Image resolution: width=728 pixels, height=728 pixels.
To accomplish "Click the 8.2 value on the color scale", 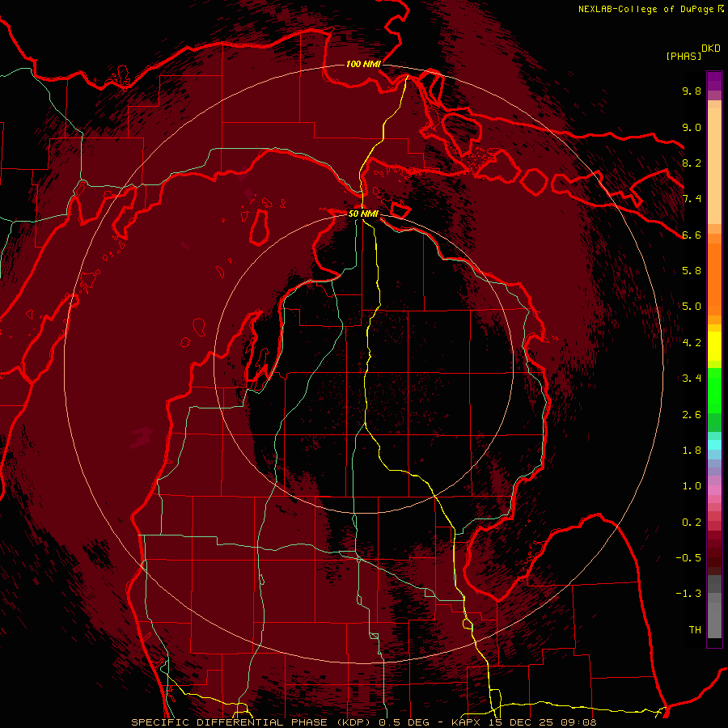I will 692,163.
